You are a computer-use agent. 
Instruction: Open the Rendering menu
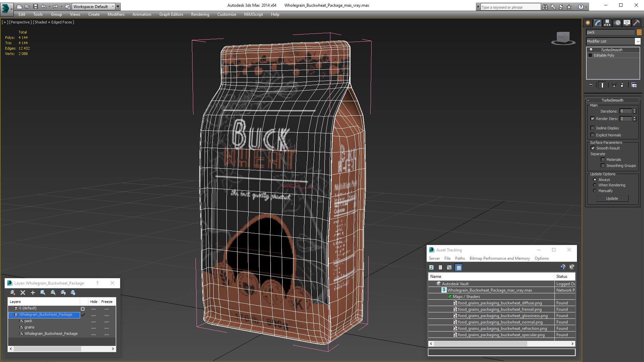(200, 14)
